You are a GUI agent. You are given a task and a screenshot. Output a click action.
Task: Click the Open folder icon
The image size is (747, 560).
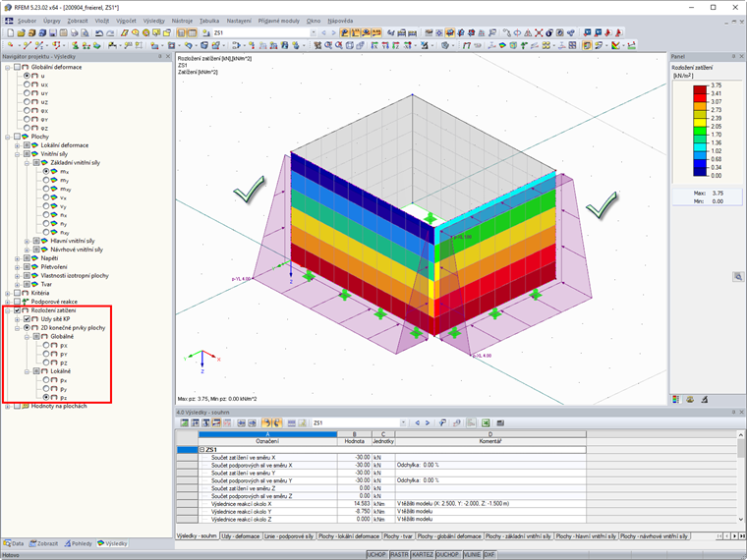21,32
